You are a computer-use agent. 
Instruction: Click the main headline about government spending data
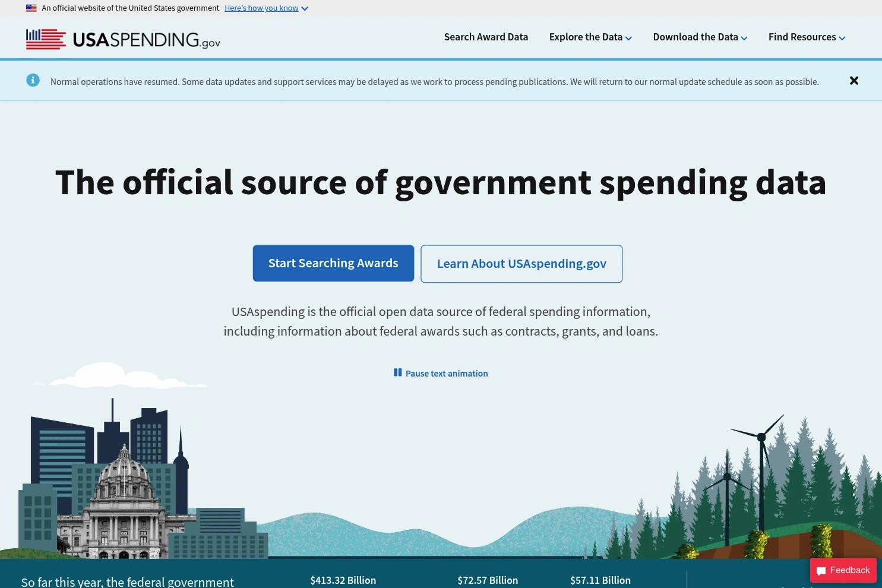[x=441, y=182]
